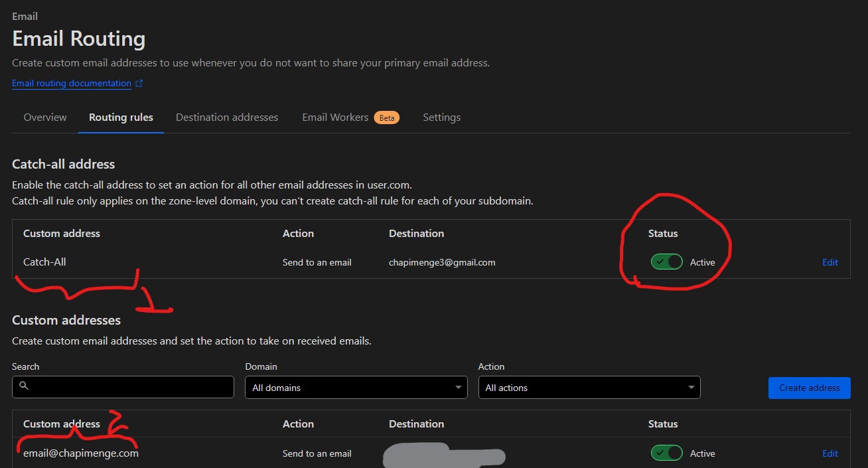Click the chevron on the All actions selector
The width and height of the screenshot is (868, 468).
(691, 387)
